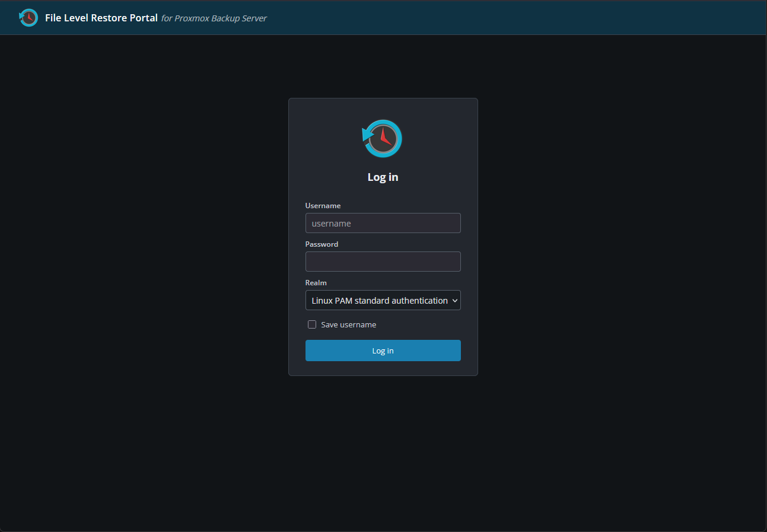
Task: Focus the Username input field
Action: 383,223
